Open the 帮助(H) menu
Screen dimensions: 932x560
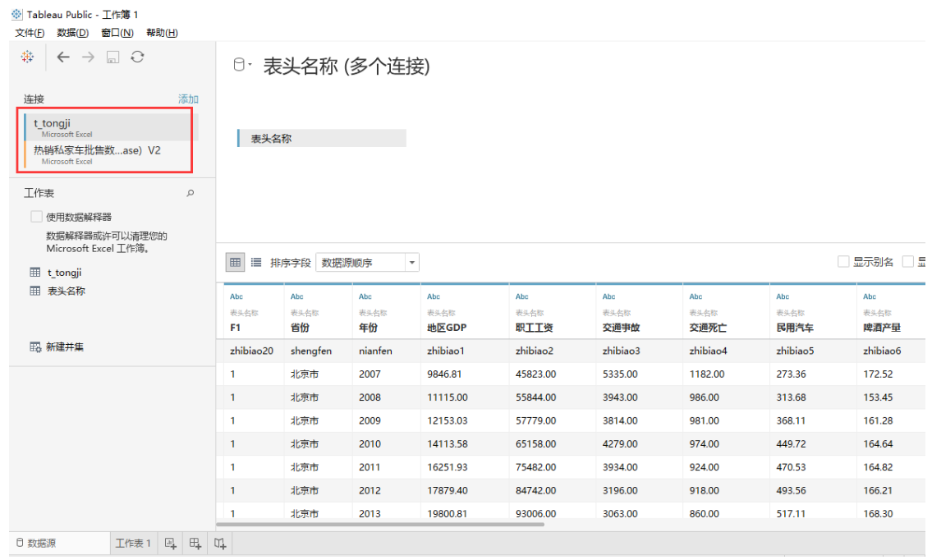coord(162,33)
